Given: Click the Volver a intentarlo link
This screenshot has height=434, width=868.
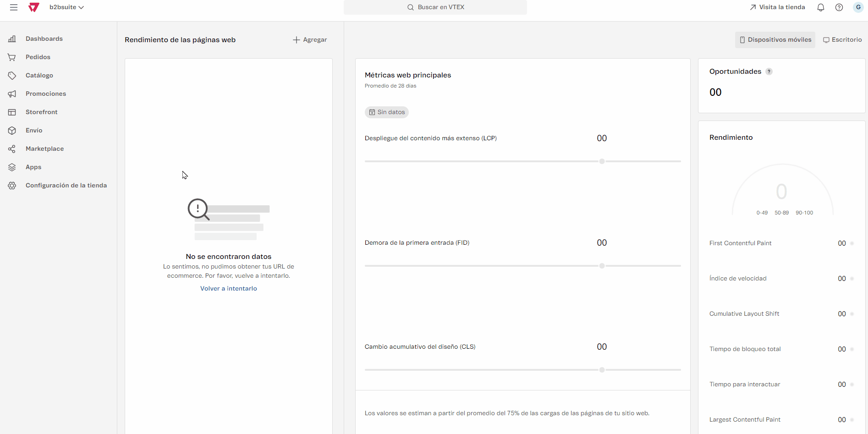Looking at the screenshot, I should 228,289.
